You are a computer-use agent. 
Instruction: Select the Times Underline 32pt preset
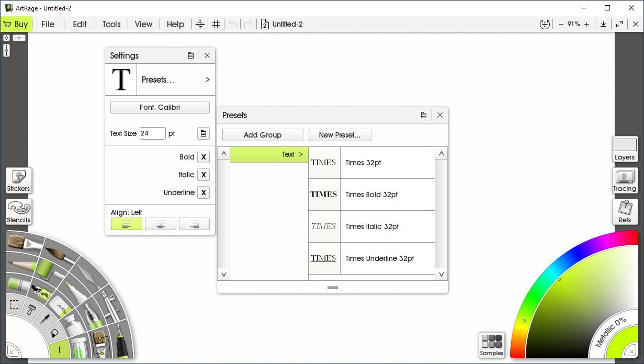click(x=371, y=258)
